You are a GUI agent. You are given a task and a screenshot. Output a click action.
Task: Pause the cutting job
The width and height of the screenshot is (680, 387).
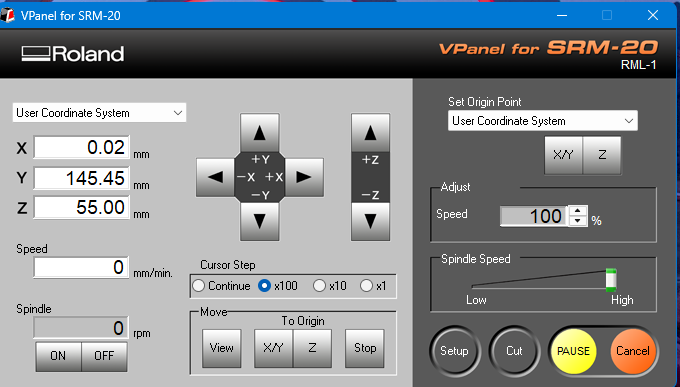573,351
